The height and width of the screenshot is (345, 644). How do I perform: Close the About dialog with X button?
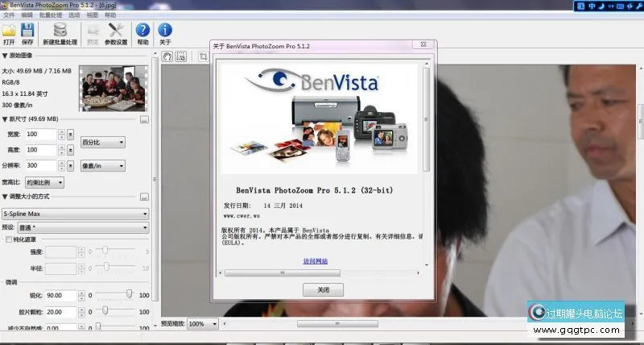click(x=423, y=44)
